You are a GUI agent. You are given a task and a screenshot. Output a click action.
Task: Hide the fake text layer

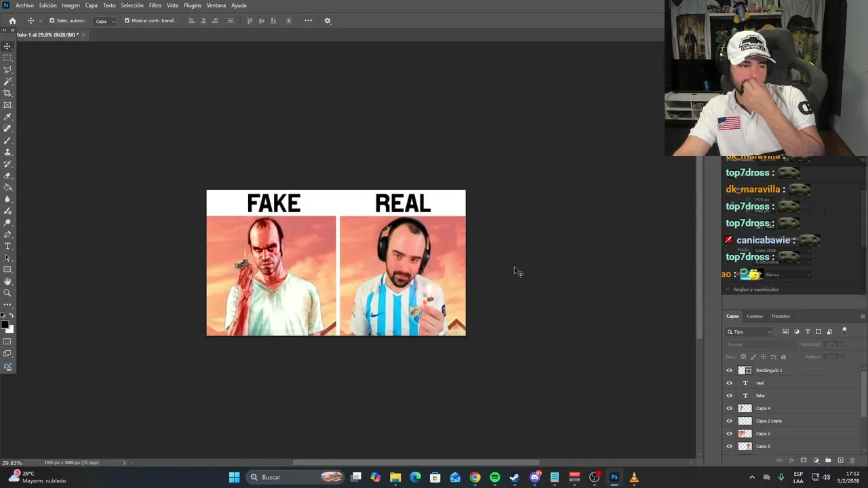pyautogui.click(x=729, y=395)
